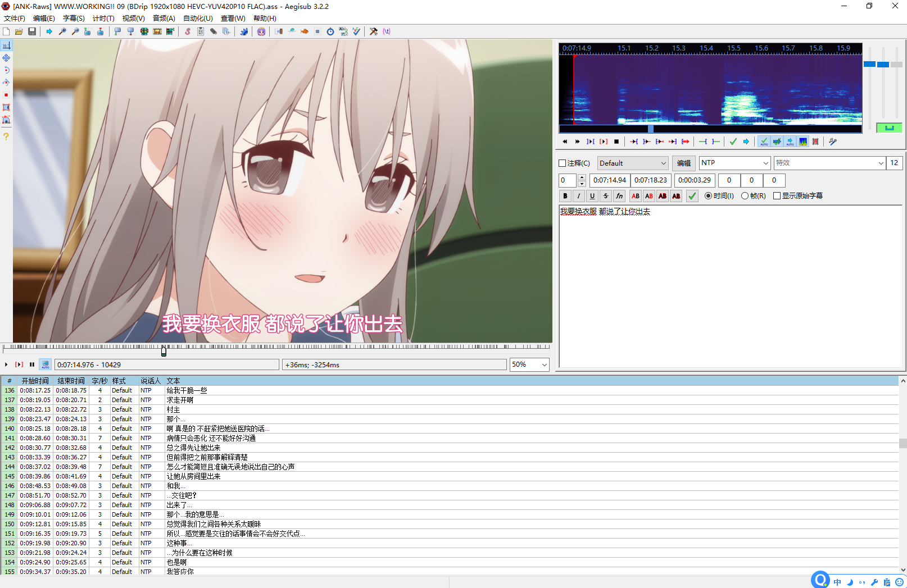Viewport: 907px width, 588px height.
Task: Set primary color with first AB button
Action: tap(636, 196)
